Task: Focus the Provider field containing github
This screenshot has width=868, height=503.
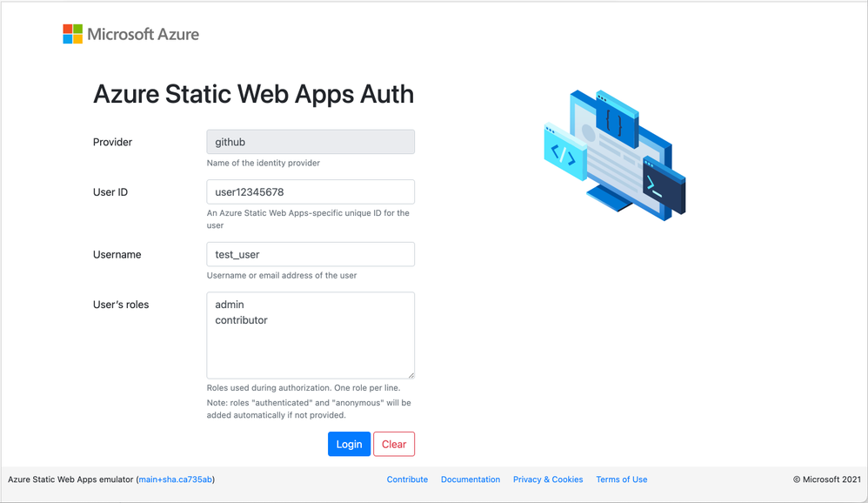Action: 310,142
